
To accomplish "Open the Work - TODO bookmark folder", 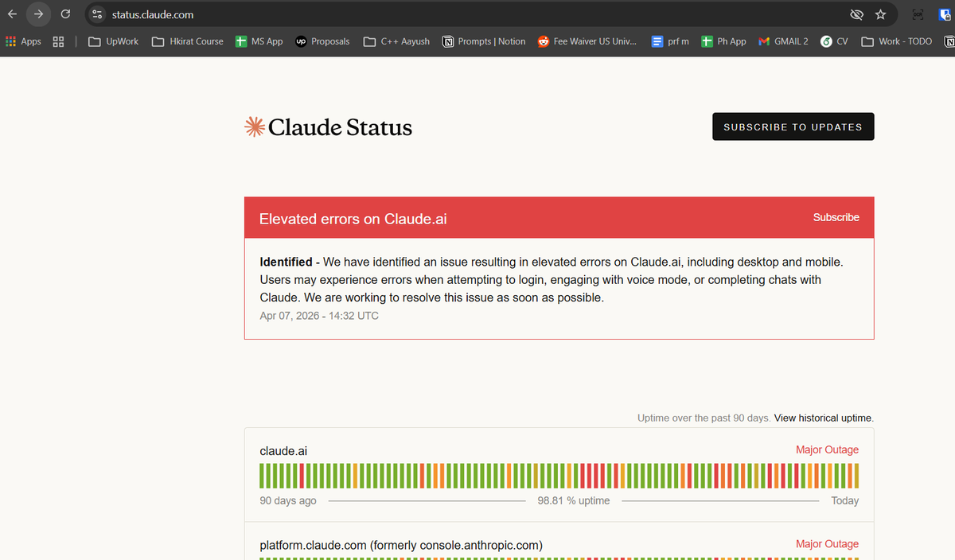I will coord(897,41).
